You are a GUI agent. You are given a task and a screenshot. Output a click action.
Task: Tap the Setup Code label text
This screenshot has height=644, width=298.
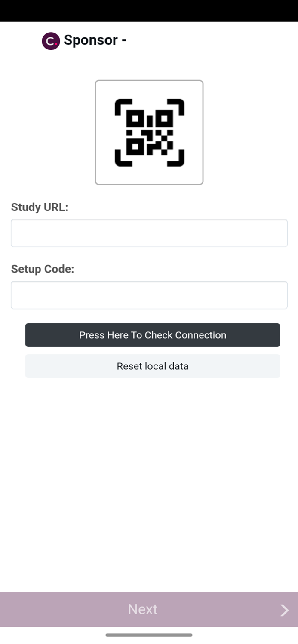(x=43, y=269)
